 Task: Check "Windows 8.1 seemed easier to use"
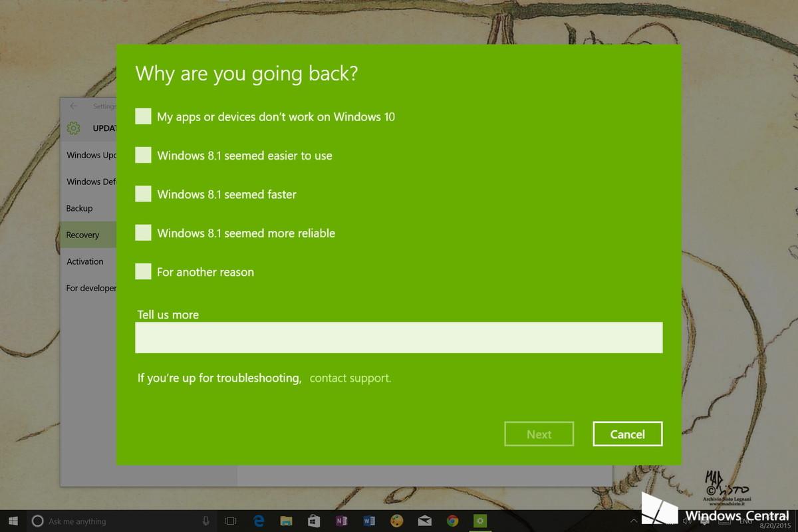(143, 156)
